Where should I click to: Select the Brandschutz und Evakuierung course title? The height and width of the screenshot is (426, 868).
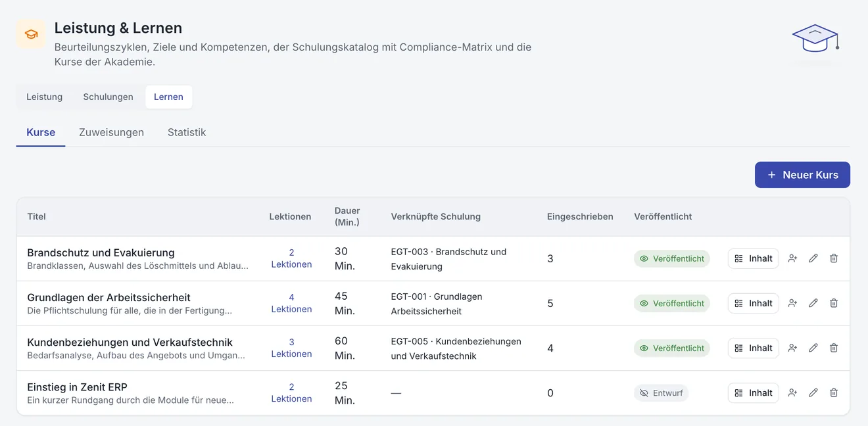101,252
